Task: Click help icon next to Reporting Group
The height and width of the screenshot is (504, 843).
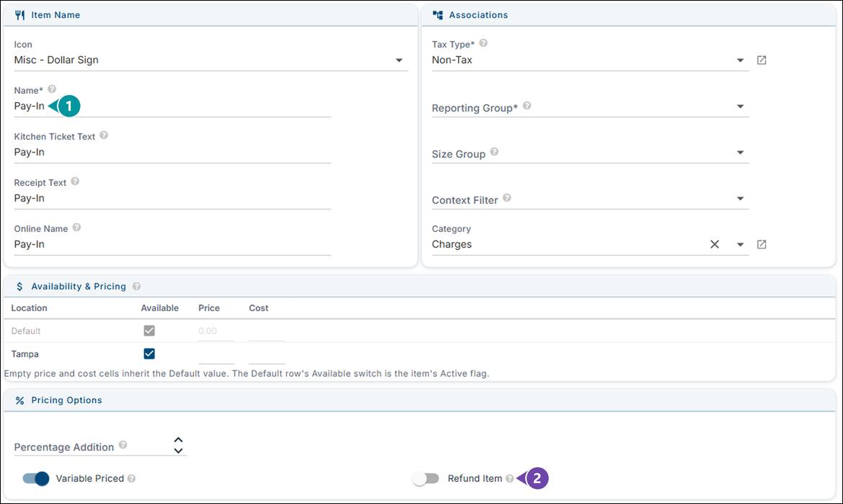Action: (x=527, y=106)
